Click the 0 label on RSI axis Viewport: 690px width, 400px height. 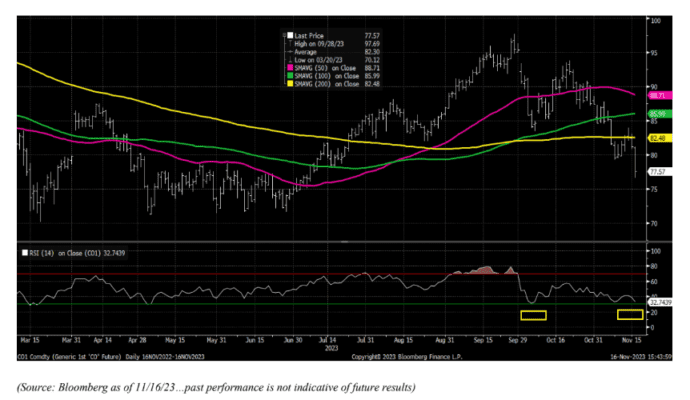[x=652, y=328]
